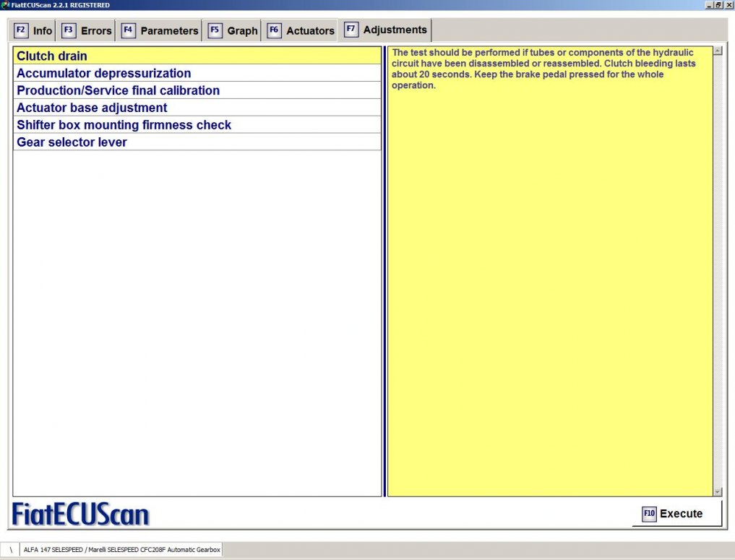Click description panel scroll down arrow
735x560 pixels.
pos(718,491)
